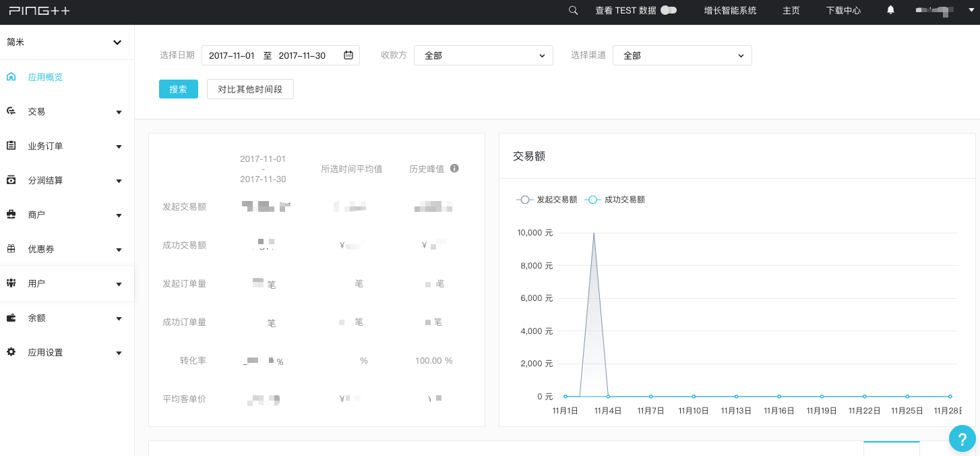980x456 pixels.
Task: Click the 应用设置 gear icon
Action: (11, 352)
